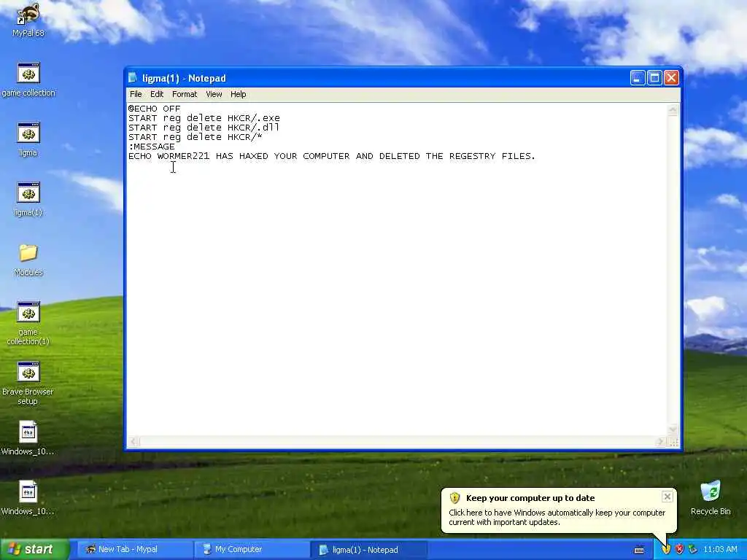Maximize the Notepad window
Screen dimensions: 747x560
pos(654,77)
